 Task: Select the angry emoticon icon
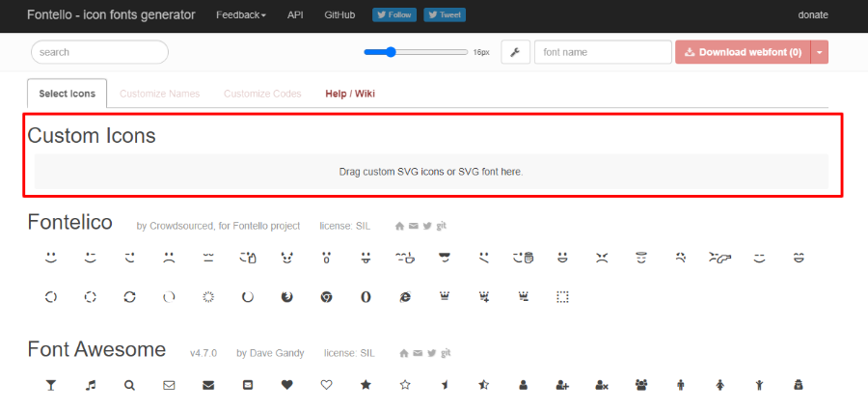[x=602, y=257]
